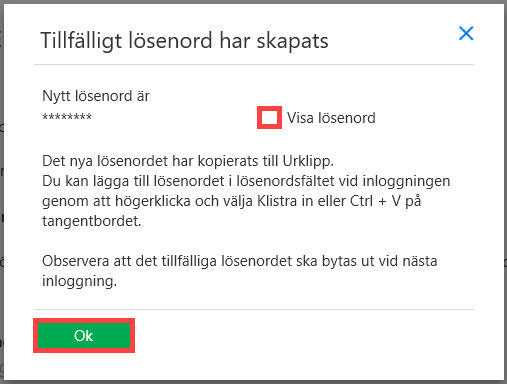This screenshot has width=507, height=384.
Task: Click the Observera notice line
Action: pyautogui.click(x=240, y=261)
